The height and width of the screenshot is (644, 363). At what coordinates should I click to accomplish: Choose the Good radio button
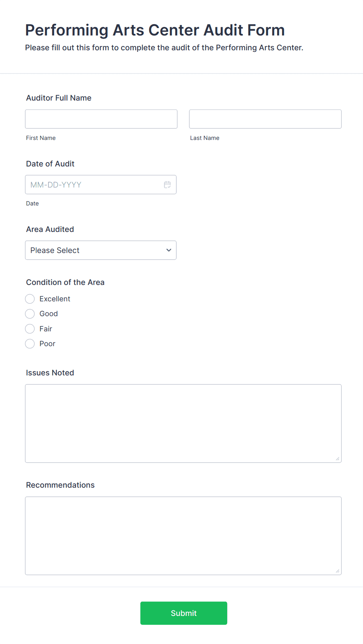pos(30,314)
